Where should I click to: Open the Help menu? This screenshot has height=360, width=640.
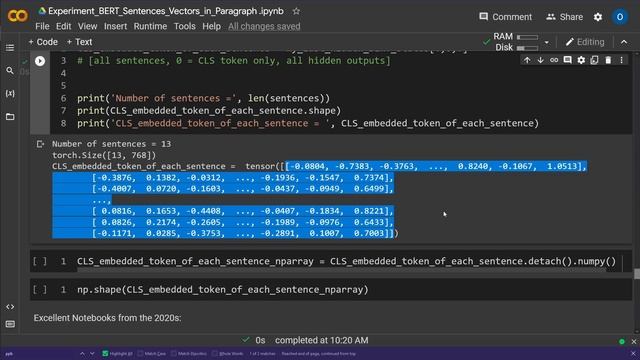click(211, 26)
